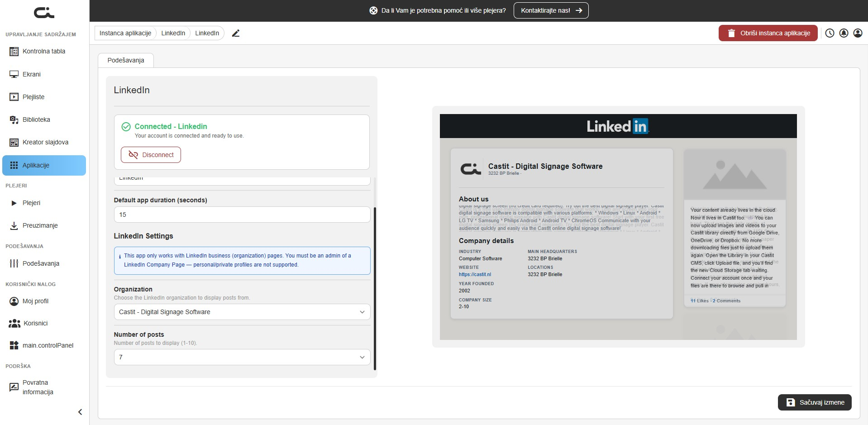Click the settings panel vertical scrollbar
868x425 pixels.
pyautogui.click(x=375, y=288)
